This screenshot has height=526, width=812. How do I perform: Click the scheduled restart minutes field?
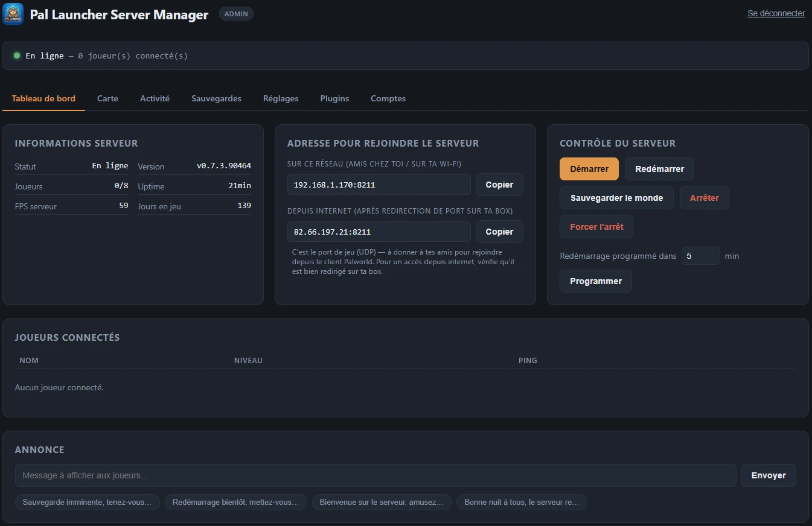coord(700,256)
